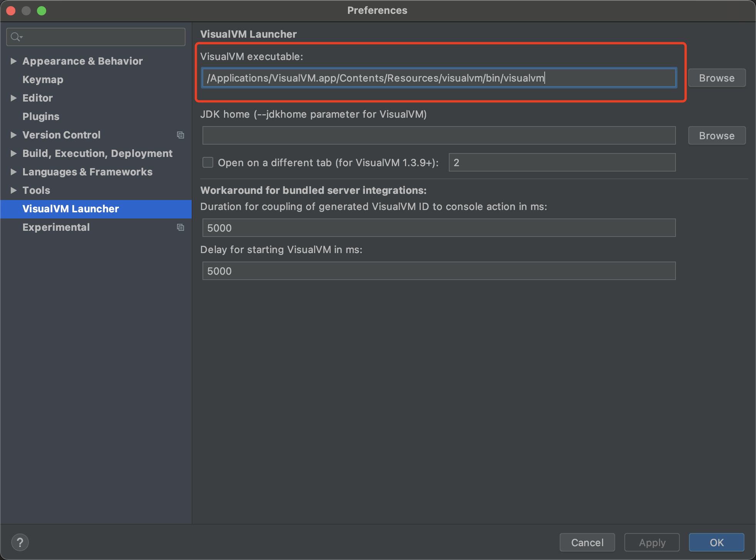Screen dimensions: 756x560
Task: Expand Appearance & Behavior section
Action: click(x=13, y=61)
